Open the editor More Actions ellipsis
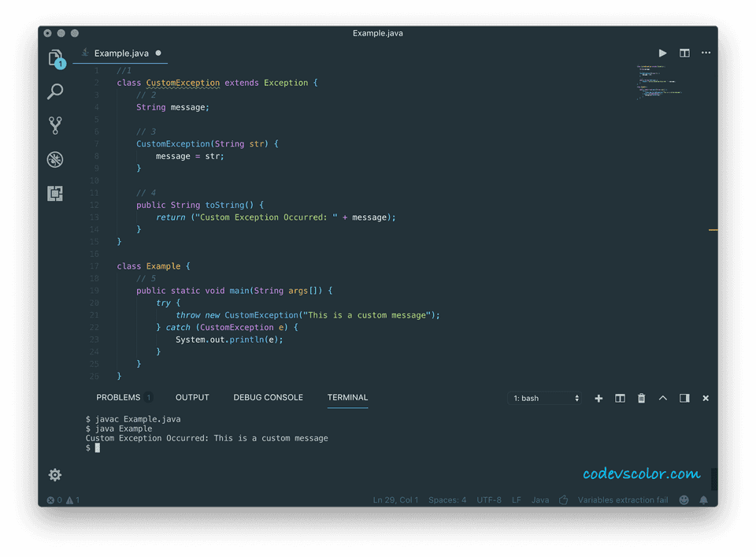The width and height of the screenshot is (756, 557). pyautogui.click(x=706, y=54)
